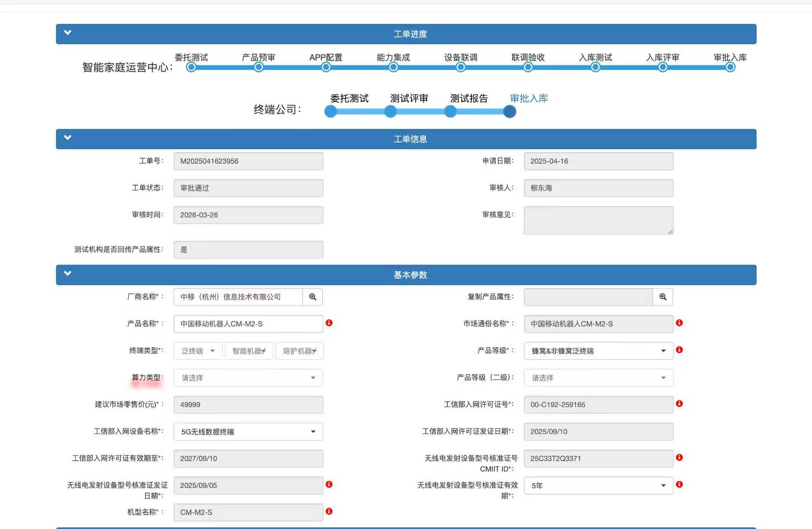Click search icon next to 复制产品属性 field
812x529 pixels.
click(x=663, y=297)
